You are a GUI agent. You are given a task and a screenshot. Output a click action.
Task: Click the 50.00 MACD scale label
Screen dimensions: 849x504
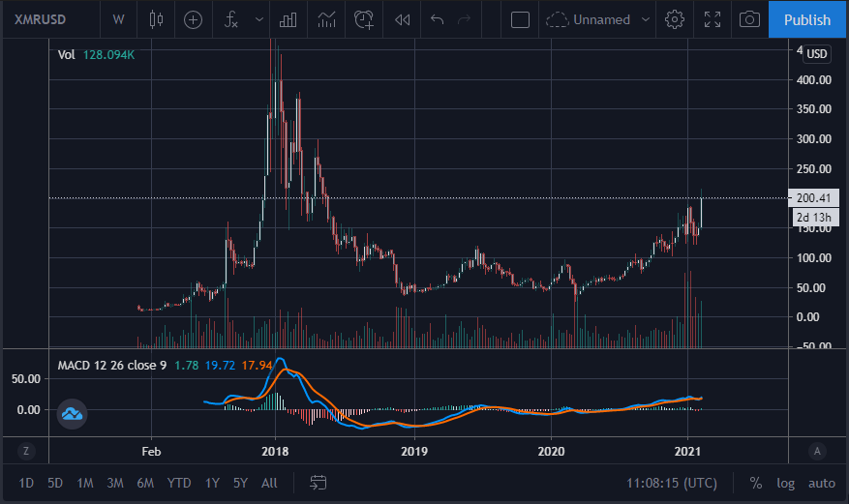(x=26, y=378)
